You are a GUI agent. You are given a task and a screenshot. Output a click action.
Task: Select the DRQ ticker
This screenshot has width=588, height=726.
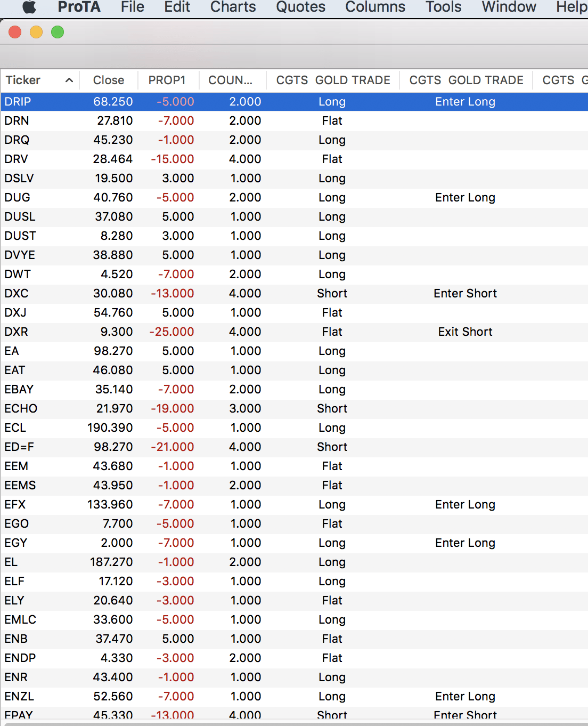(x=17, y=140)
